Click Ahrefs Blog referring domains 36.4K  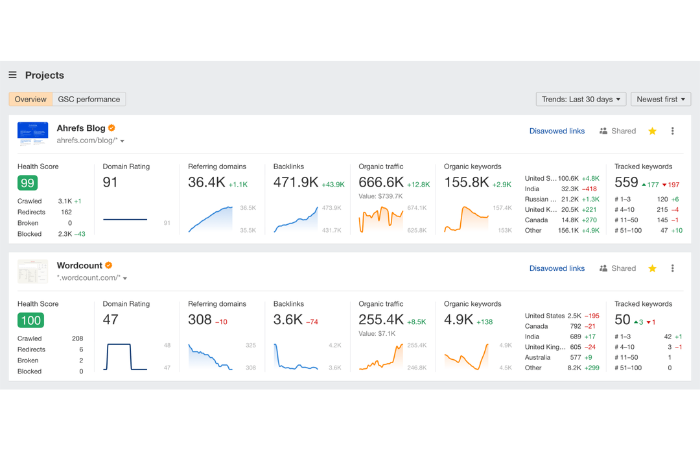pyautogui.click(x=206, y=182)
